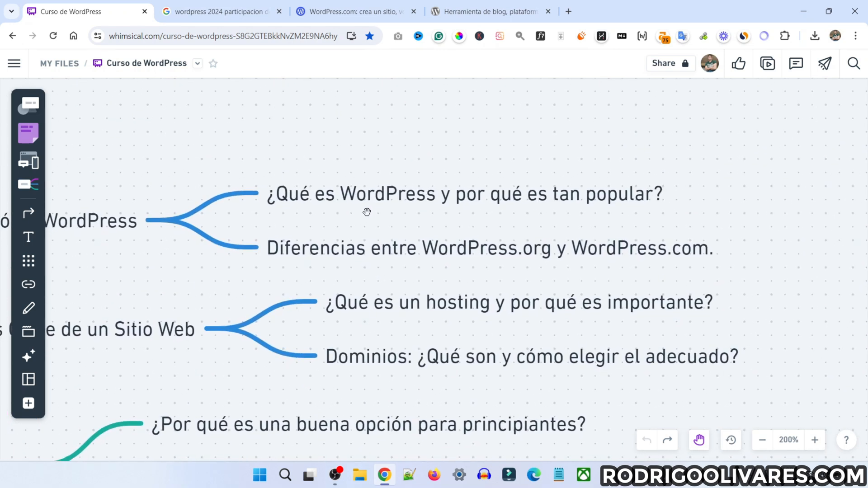Select the '¿Qué es un hosting' node
The image size is (868, 488).
[x=519, y=302]
